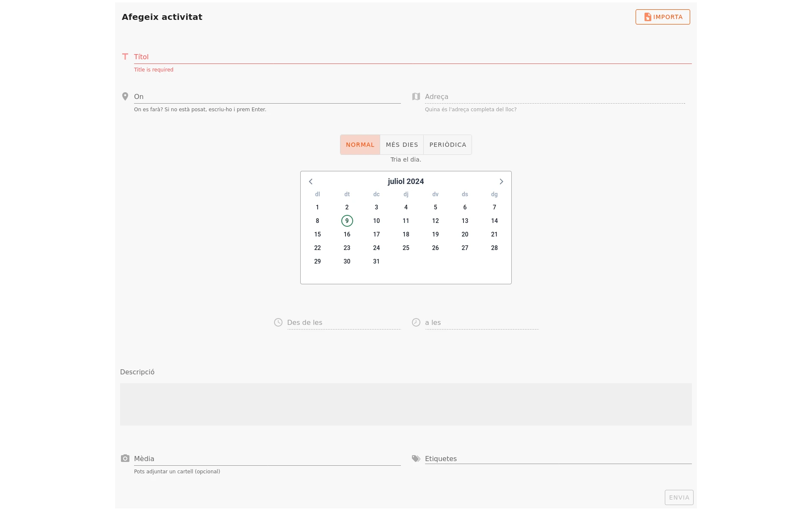Click the title T icon
This screenshot has height=511, width=812.
[x=125, y=56]
